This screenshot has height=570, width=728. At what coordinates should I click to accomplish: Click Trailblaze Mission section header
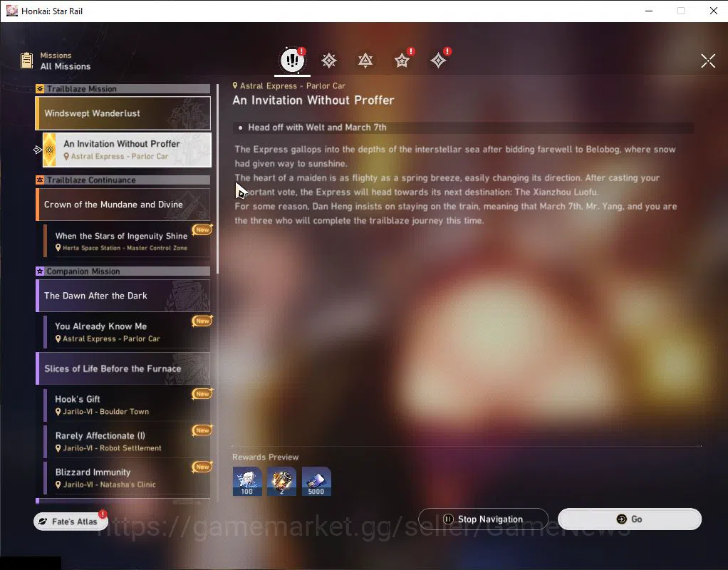(x=123, y=89)
